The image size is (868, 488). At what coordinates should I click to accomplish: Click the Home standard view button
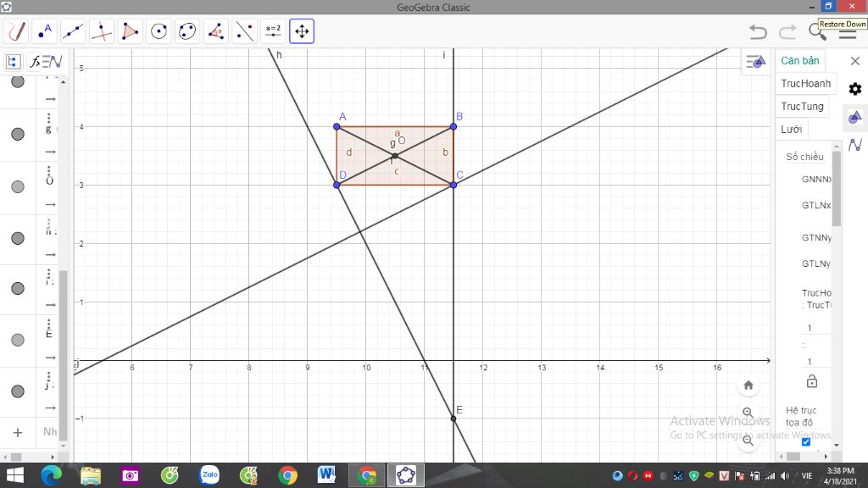pyautogui.click(x=748, y=385)
